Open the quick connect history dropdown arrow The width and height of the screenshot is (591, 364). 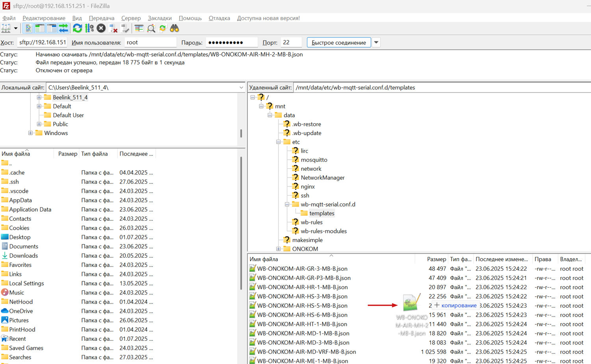click(x=376, y=42)
